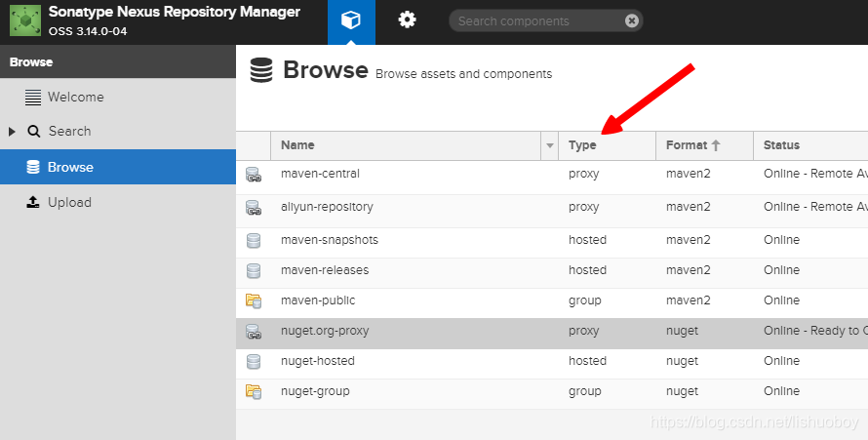Click the nuget-hosted repository icon
The image size is (868, 440).
[x=254, y=361]
